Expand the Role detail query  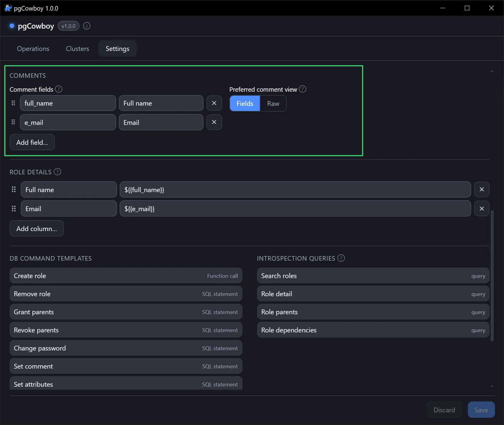(373, 294)
